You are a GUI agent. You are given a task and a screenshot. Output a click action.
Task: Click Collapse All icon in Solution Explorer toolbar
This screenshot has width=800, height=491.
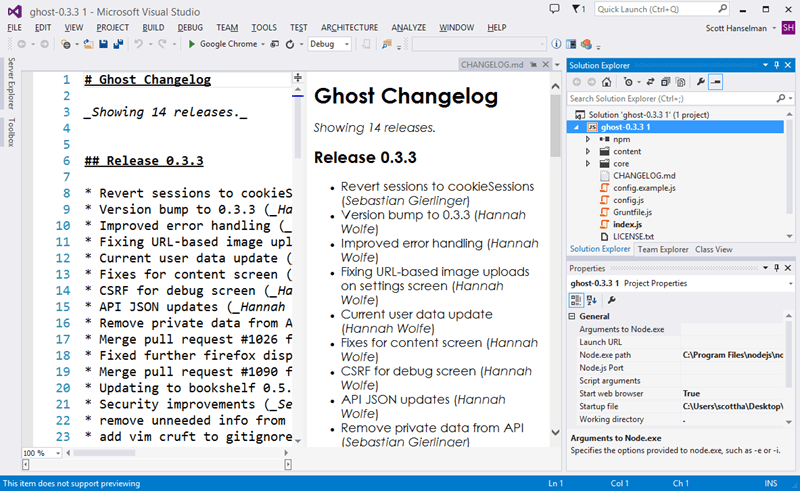click(666, 82)
